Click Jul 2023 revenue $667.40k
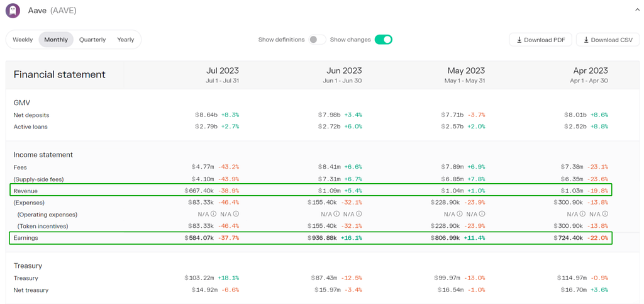644x304 pixels. coord(199,191)
